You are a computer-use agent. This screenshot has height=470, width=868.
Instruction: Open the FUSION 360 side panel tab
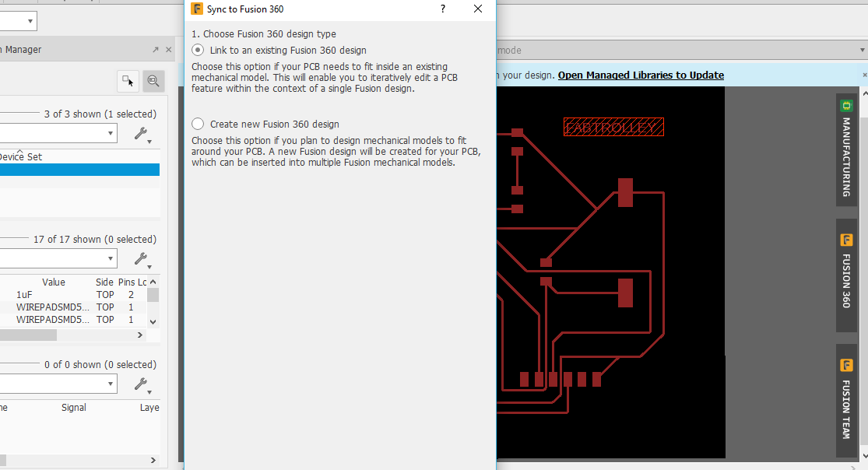tap(846, 275)
